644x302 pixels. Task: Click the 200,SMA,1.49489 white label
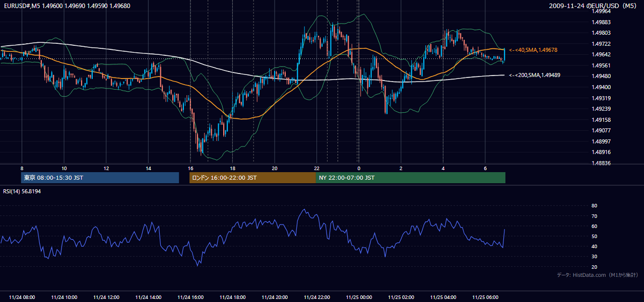coord(535,75)
